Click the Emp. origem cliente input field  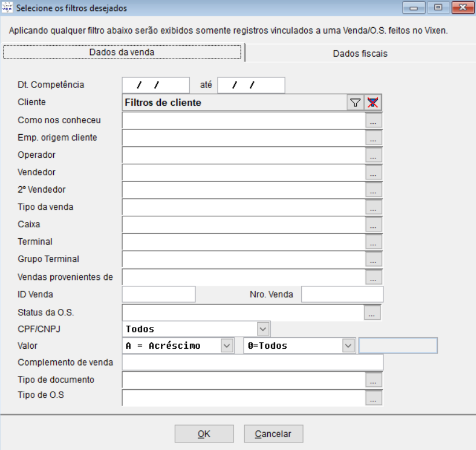click(x=243, y=138)
